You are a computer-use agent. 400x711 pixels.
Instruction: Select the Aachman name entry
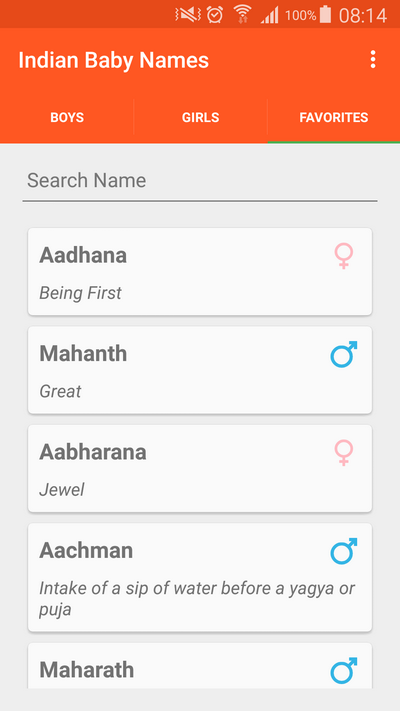[x=200, y=577]
